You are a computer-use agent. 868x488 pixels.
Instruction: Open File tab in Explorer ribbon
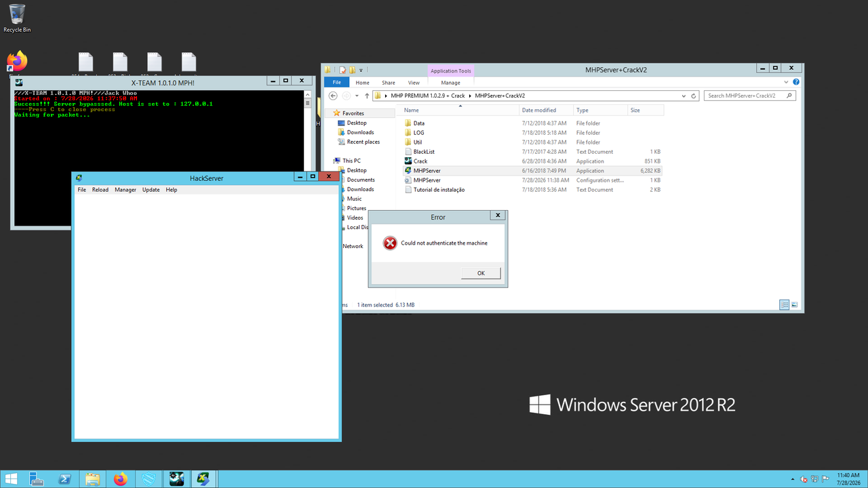336,83
